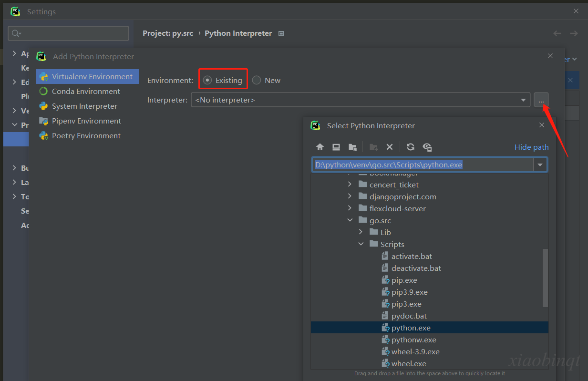
Task: Choose System Interpreter in the list
Action: (x=87, y=106)
